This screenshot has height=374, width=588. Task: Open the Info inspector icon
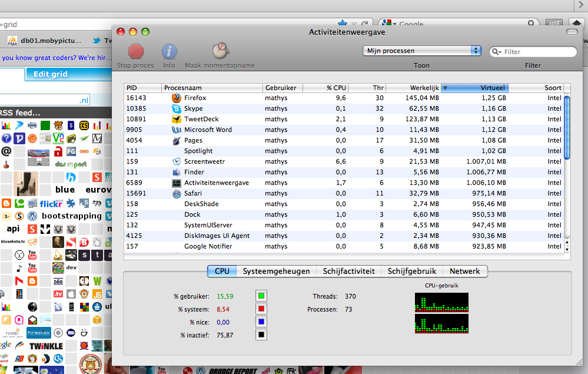pyautogui.click(x=170, y=52)
